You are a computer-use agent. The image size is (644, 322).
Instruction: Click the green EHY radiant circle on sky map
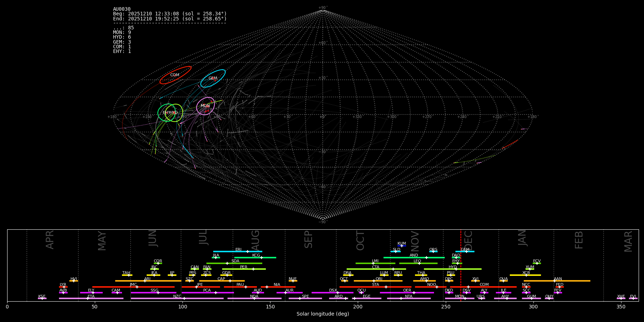[x=166, y=113]
